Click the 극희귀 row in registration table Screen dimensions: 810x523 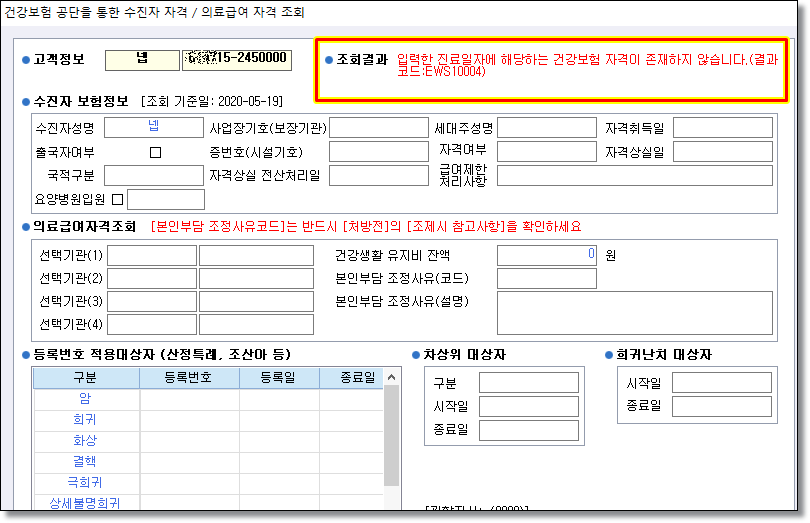85,482
